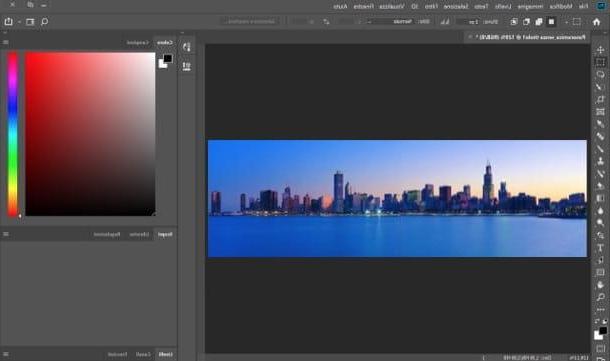The width and height of the screenshot is (610, 361).
Task: Select the Path Selection tool
Action: coord(600,260)
